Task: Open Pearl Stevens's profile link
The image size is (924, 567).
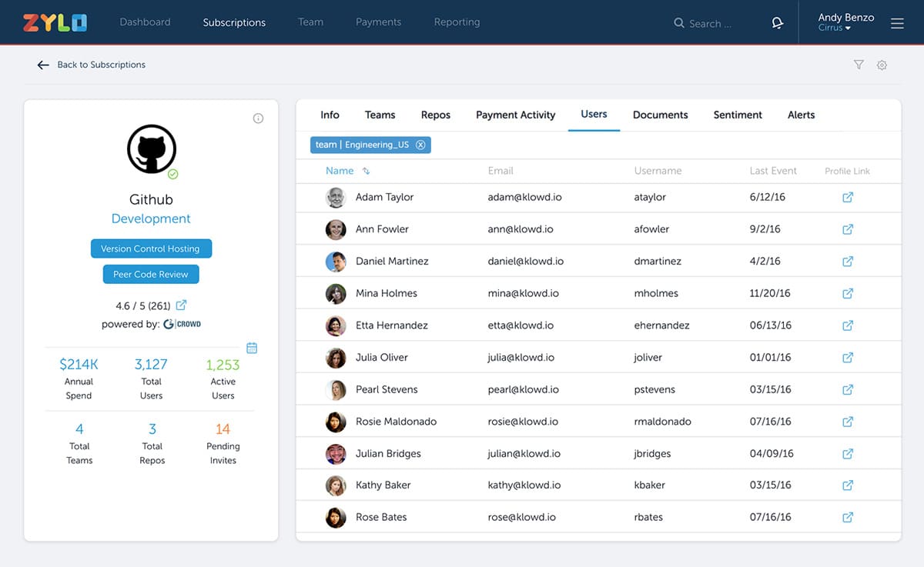Action: point(848,389)
